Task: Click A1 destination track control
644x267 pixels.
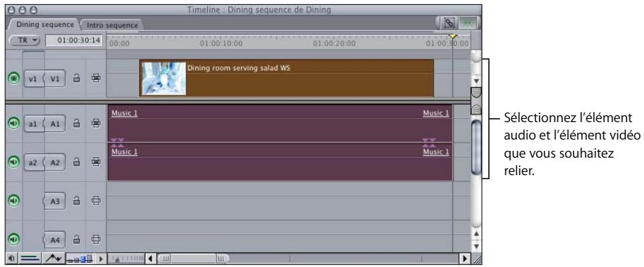Action: pyautogui.click(x=54, y=123)
